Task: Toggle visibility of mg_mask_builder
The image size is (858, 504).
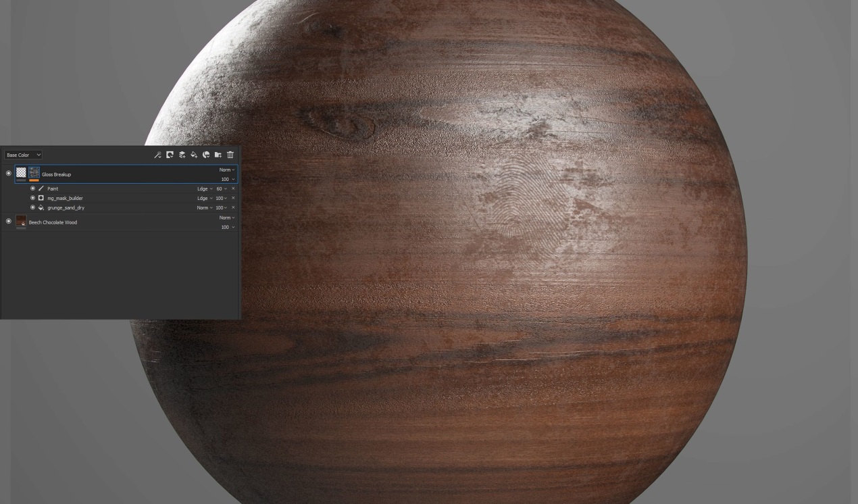Action: [32, 198]
